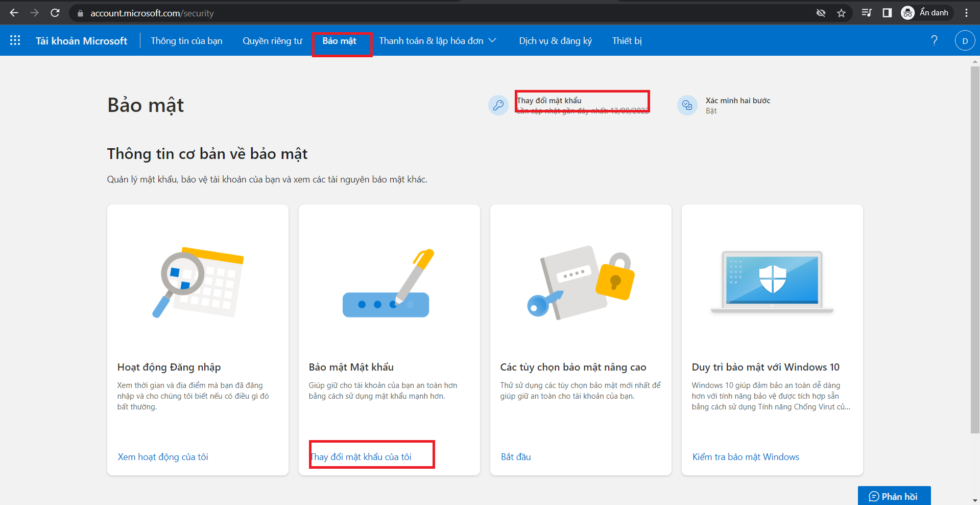Bookmark this page with the star icon
This screenshot has height=505, width=980.
841,13
